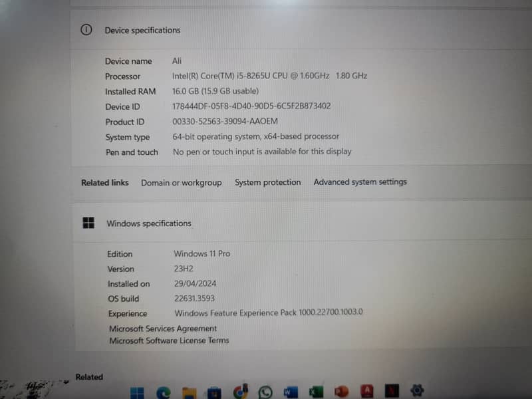Viewport: 532px width, 399px height.
Task: Collapse the Windows specifications section header
Action: 299,223
